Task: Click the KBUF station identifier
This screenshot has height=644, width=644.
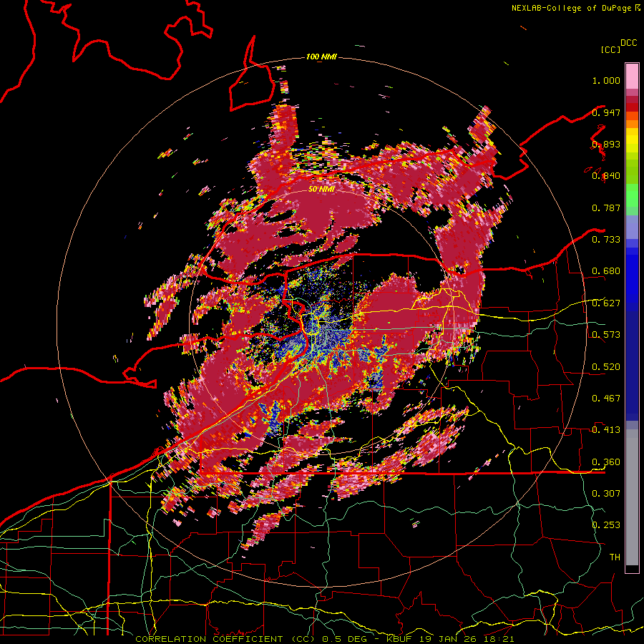Action: tap(401, 639)
